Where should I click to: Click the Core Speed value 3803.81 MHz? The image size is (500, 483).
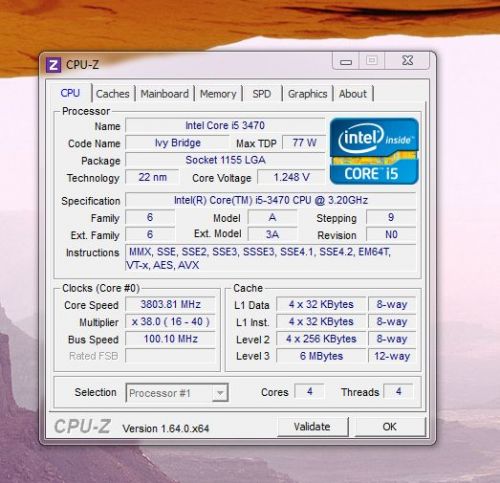coord(170,304)
